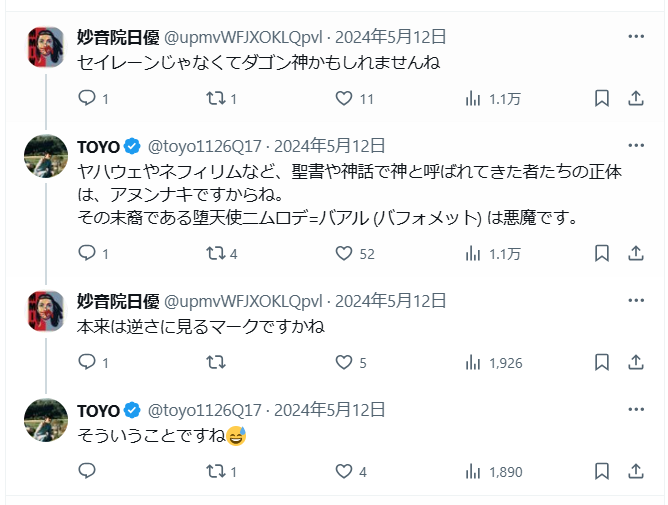Open more options on the first tweet
This screenshot has width=668, height=505.
(x=636, y=37)
